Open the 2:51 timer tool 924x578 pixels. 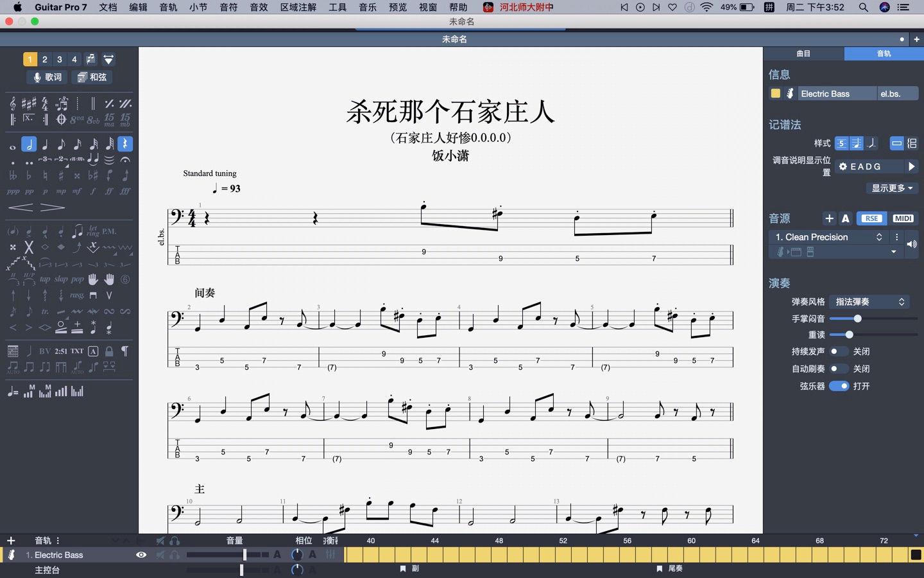61,351
